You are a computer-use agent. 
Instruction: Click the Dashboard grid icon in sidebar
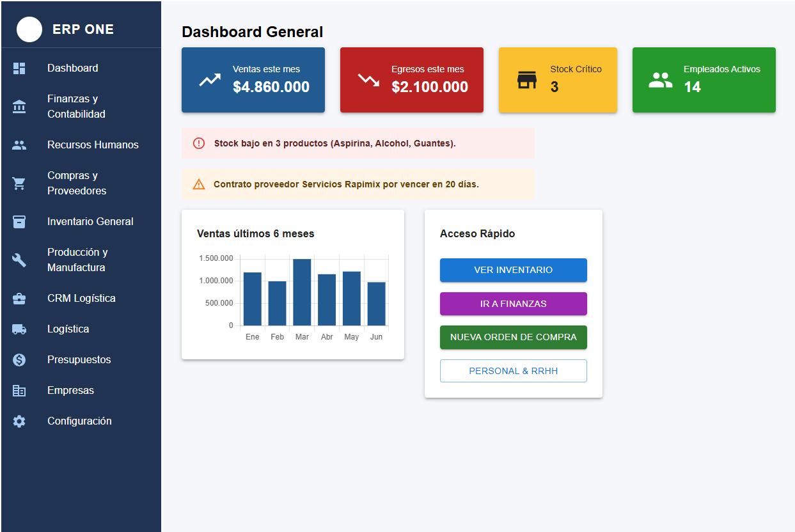pos(19,68)
